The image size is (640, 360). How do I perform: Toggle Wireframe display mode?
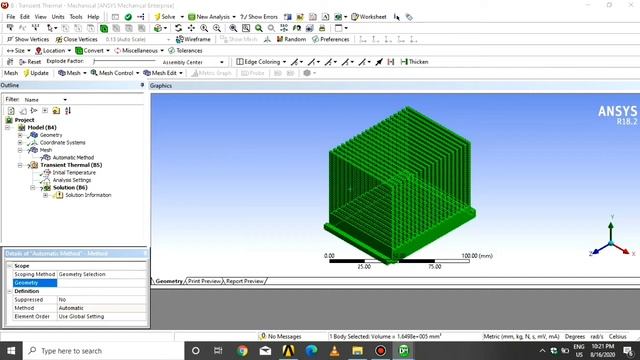193,39
